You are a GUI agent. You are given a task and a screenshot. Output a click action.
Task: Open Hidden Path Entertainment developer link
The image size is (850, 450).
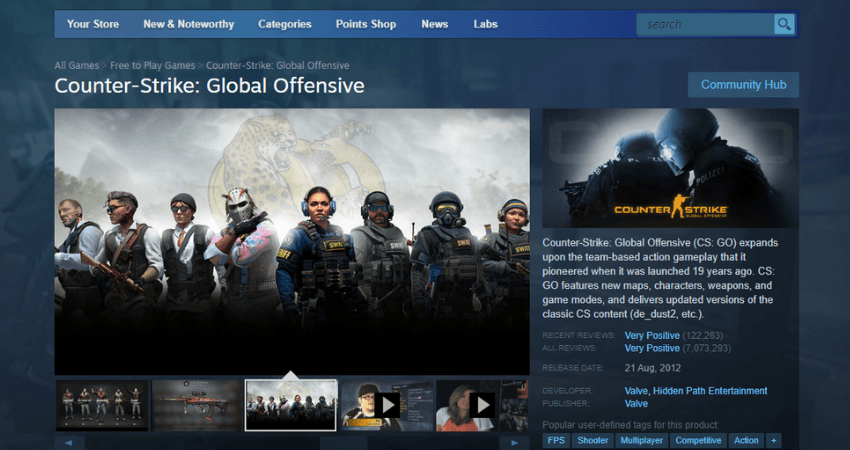click(710, 391)
